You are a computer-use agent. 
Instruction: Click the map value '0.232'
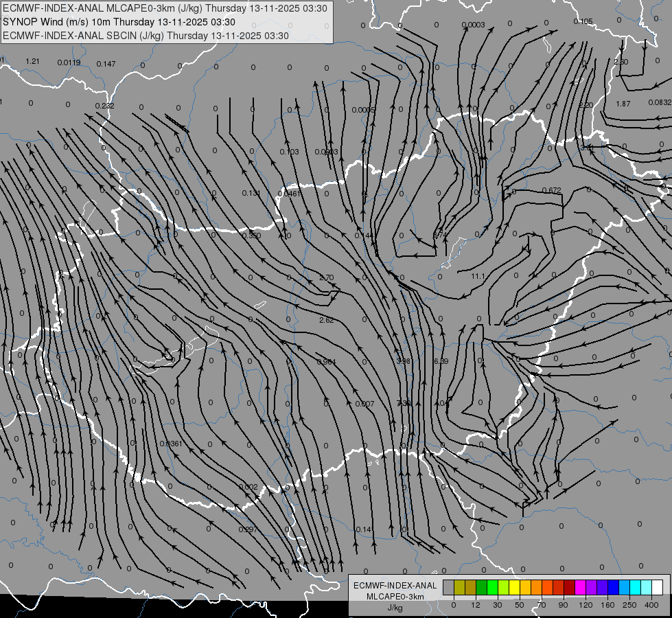[x=104, y=106]
